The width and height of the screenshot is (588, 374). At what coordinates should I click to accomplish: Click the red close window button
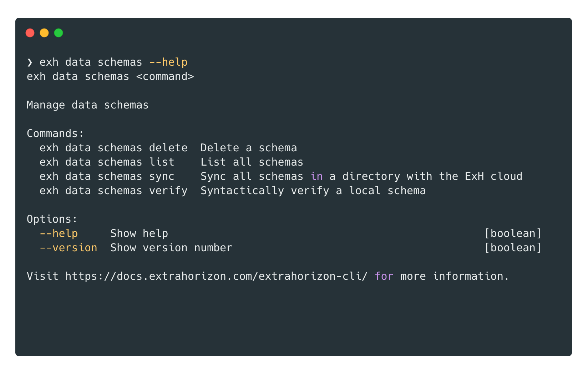point(30,33)
